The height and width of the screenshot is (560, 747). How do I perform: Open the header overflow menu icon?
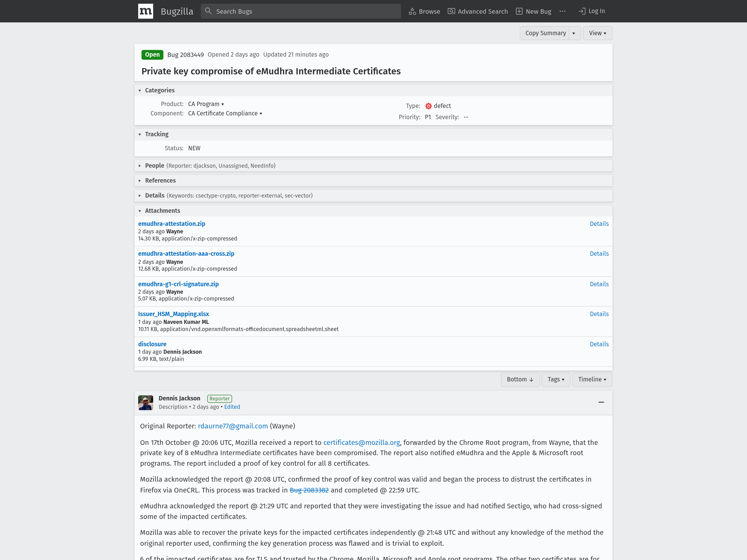click(562, 11)
